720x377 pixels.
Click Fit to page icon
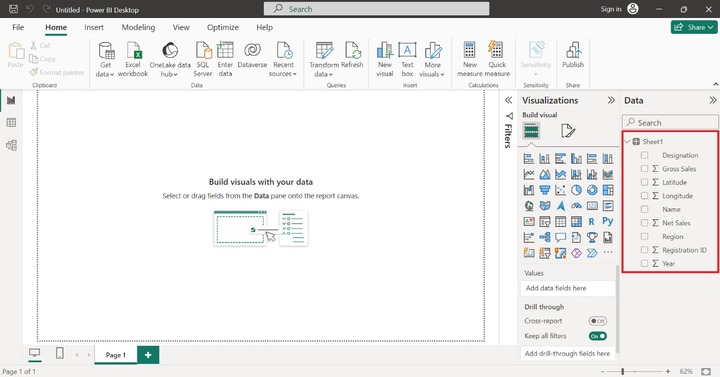coord(706,371)
